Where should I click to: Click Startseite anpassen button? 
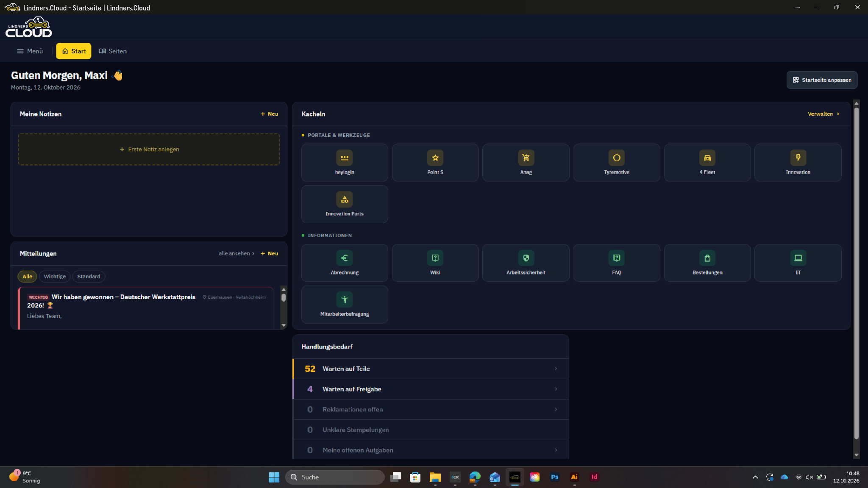click(822, 80)
